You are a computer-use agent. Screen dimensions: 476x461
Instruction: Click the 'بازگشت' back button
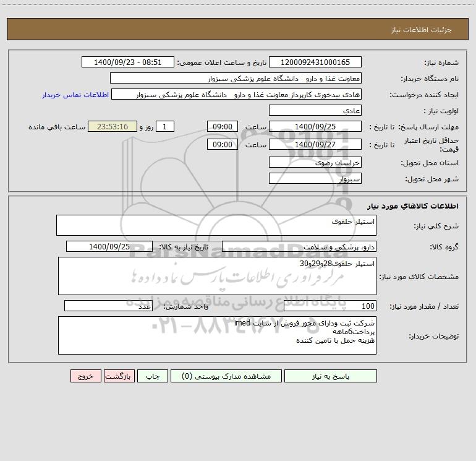pos(119,376)
